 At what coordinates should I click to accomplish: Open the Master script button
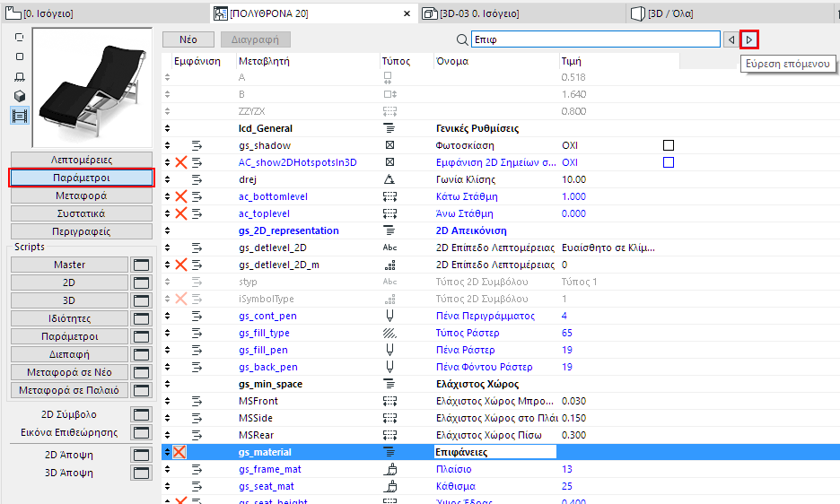coord(70,265)
